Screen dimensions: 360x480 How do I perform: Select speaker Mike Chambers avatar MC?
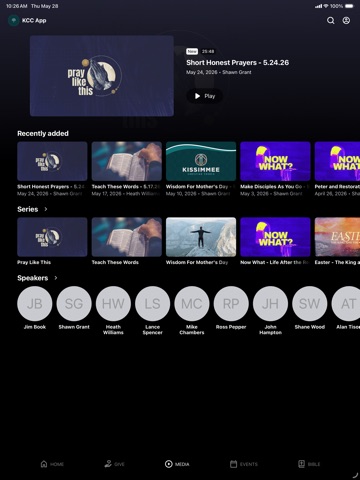tap(192, 304)
